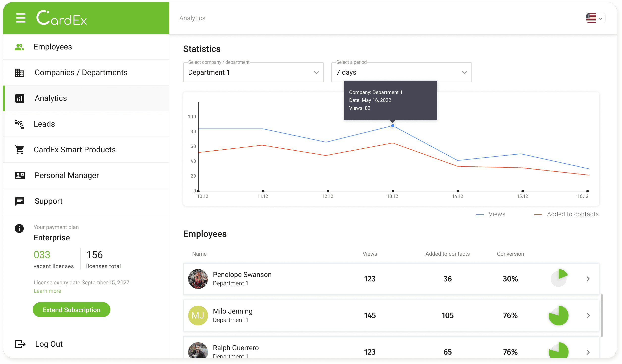The image size is (622, 364).
Task: Click the highlighted blue chart data point
Action: tap(393, 126)
